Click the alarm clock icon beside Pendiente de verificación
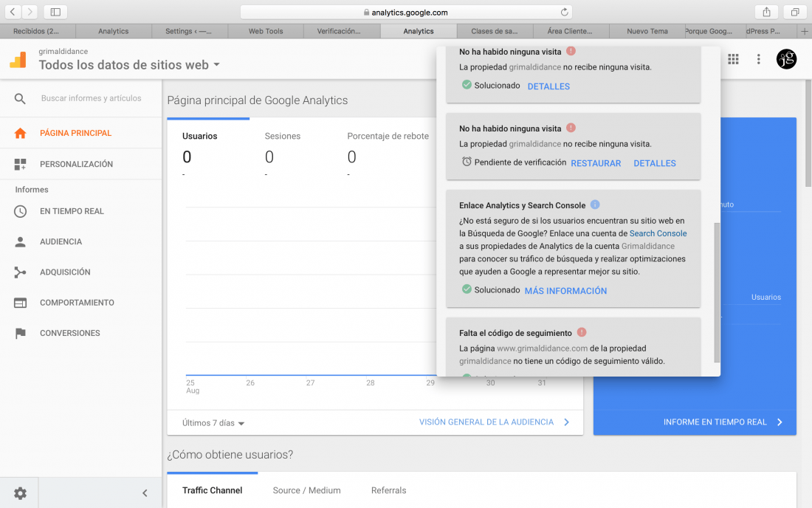 point(467,162)
